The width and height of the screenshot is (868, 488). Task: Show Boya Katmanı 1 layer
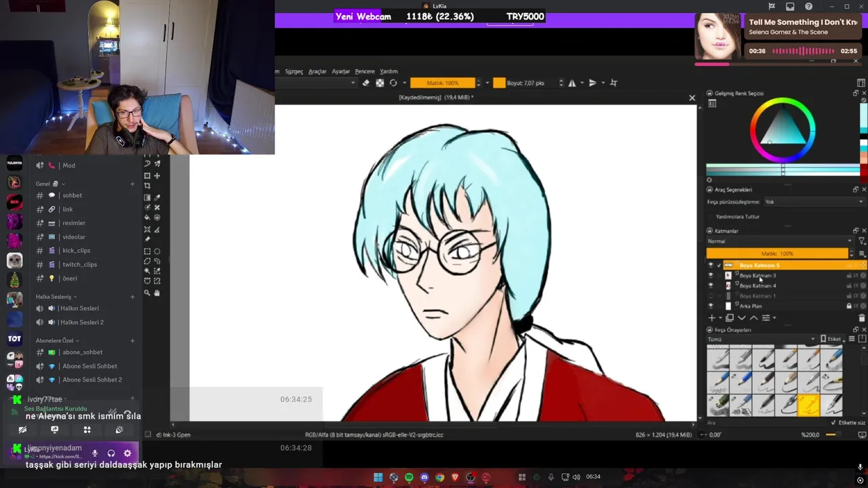pos(711,296)
